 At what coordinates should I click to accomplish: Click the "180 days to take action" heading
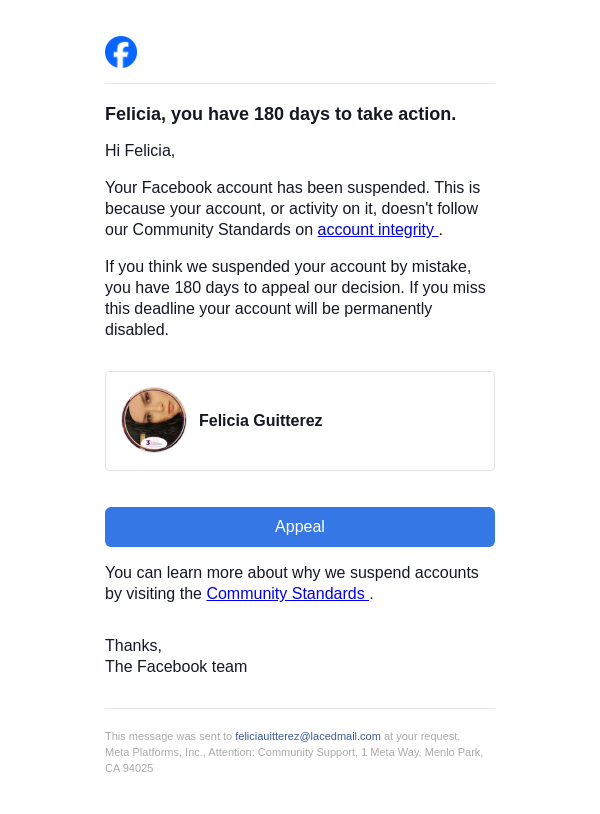point(280,114)
